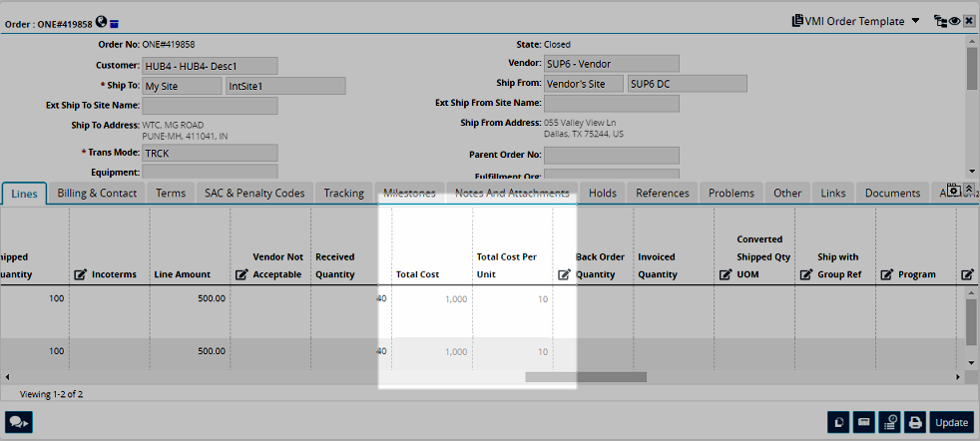Image resolution: width=980 pixels, height=441 pixels.
Task: Open the References tab
Action: [x=663, y=193]
